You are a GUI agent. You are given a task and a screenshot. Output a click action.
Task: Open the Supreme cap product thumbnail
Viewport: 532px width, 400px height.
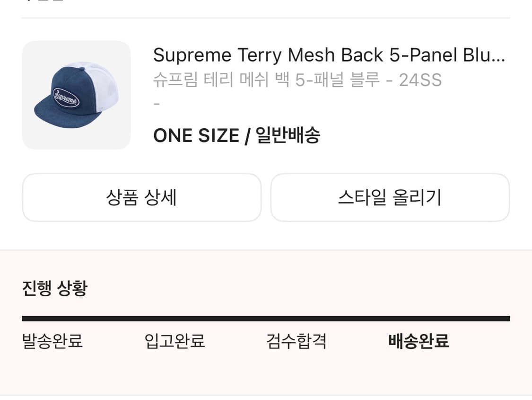pyautogui.click(x=76, y=95)
